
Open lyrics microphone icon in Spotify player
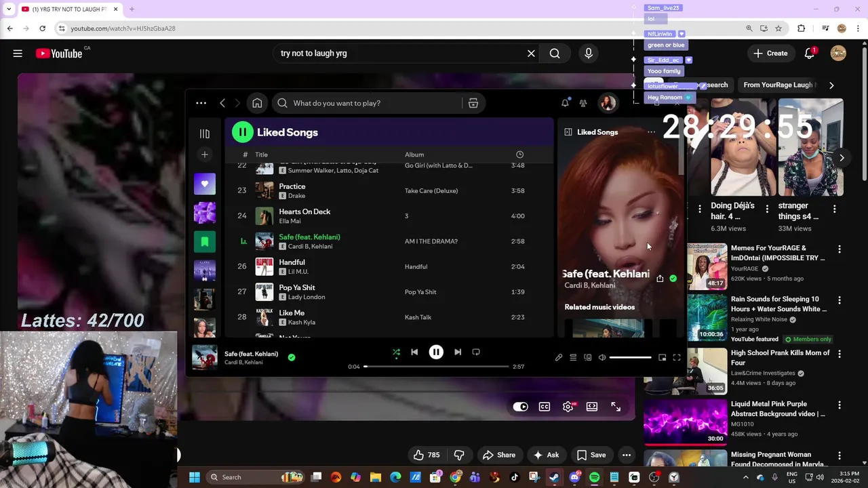(x=559, y=357)
